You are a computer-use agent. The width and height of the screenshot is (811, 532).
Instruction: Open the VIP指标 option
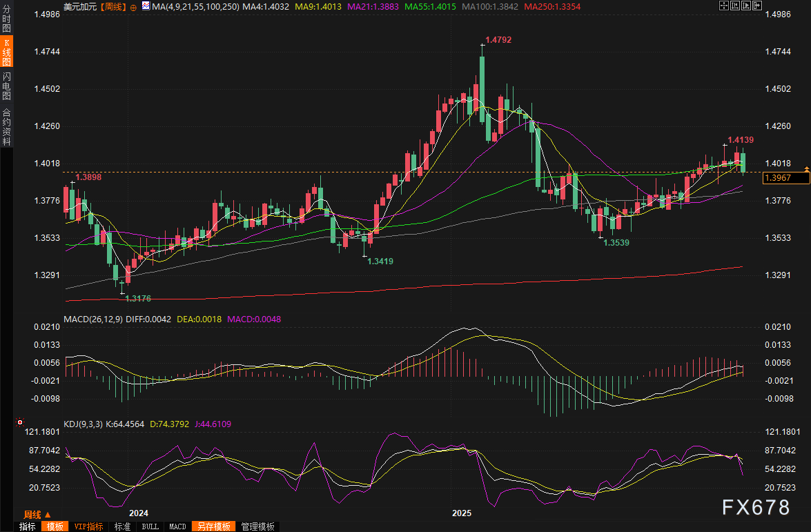pyautogui.click(x=89, y=526)
